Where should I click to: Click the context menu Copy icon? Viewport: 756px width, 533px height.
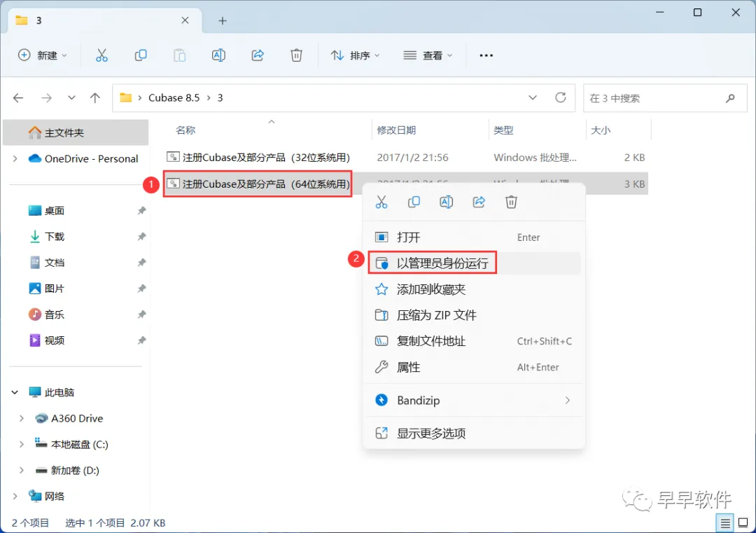click(414, 202)
